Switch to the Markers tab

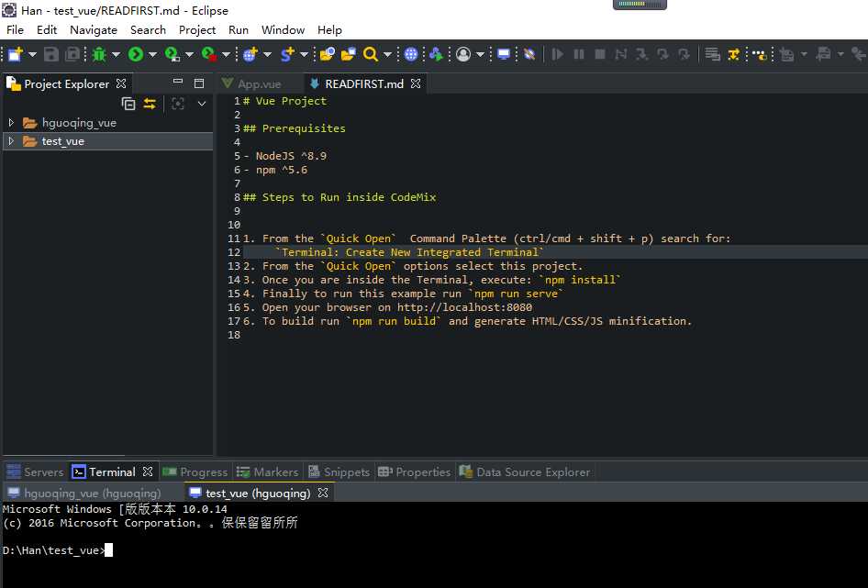coord(275,472)
